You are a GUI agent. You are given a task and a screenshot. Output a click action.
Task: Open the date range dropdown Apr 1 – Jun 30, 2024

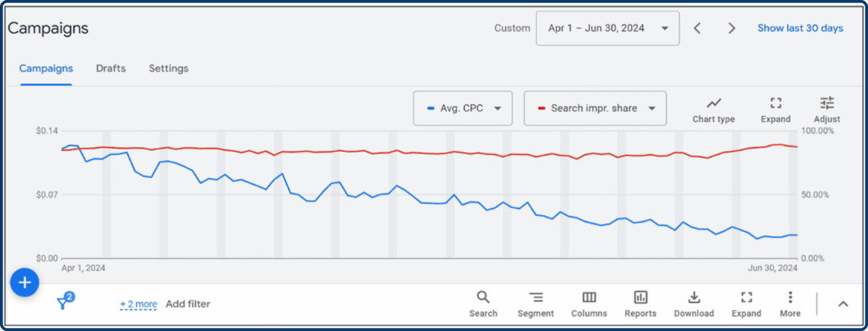[607, 28]
